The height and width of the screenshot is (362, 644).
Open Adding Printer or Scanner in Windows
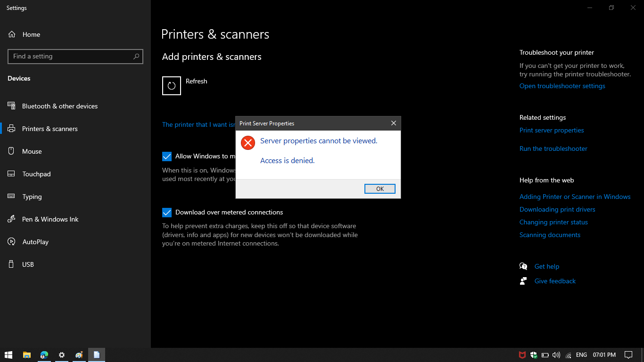click(575, 197)
